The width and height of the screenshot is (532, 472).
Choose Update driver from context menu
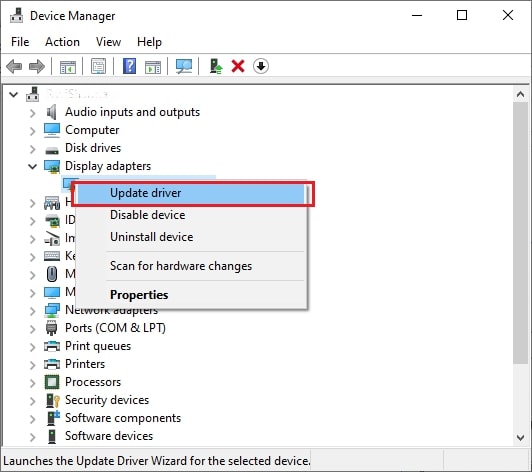point(190,193)
